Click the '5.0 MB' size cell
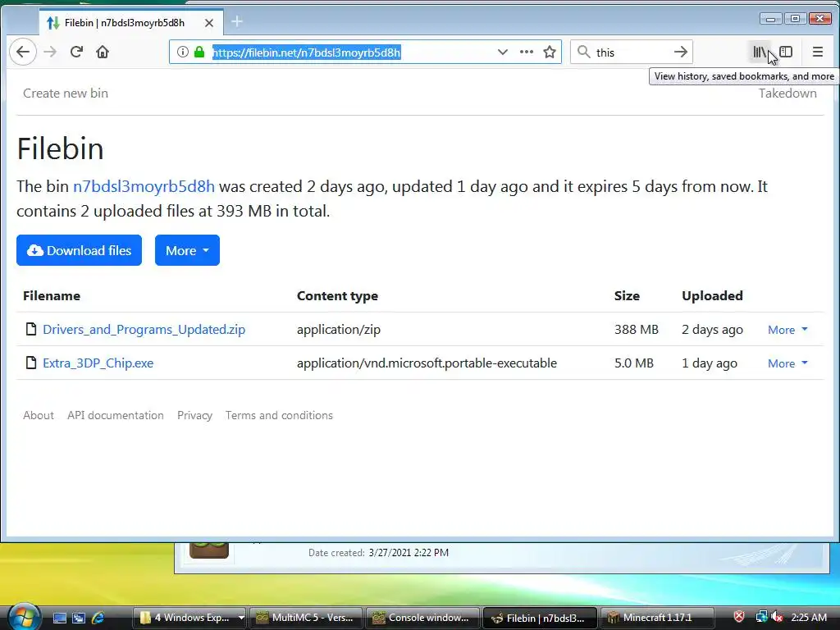 [x=634, y=363]
